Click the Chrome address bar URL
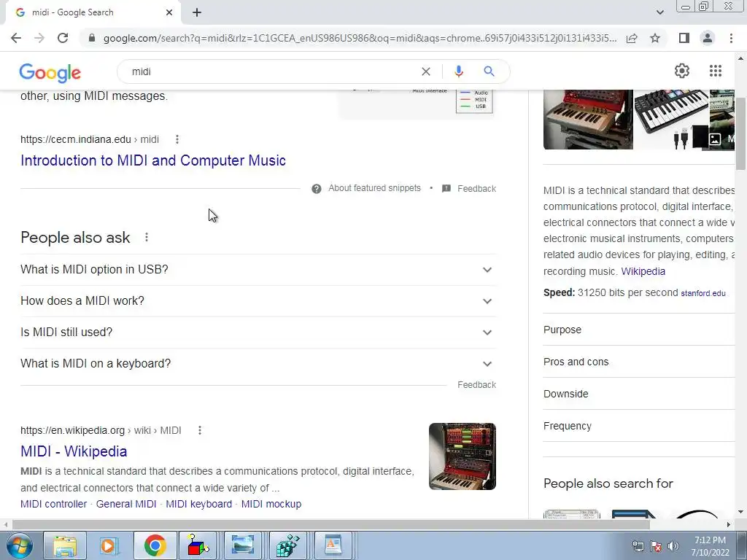The image size is (747, 560). (360, 38)
